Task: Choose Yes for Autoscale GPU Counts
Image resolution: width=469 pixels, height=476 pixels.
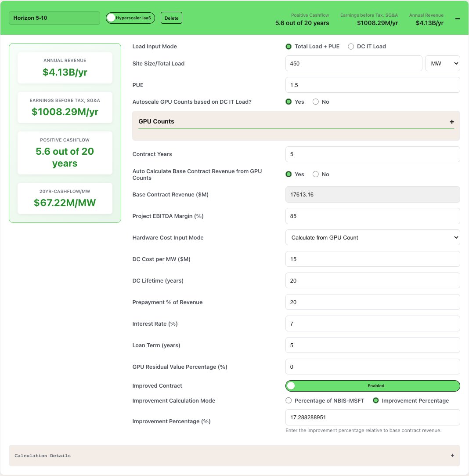Action: tap(289, 102)
